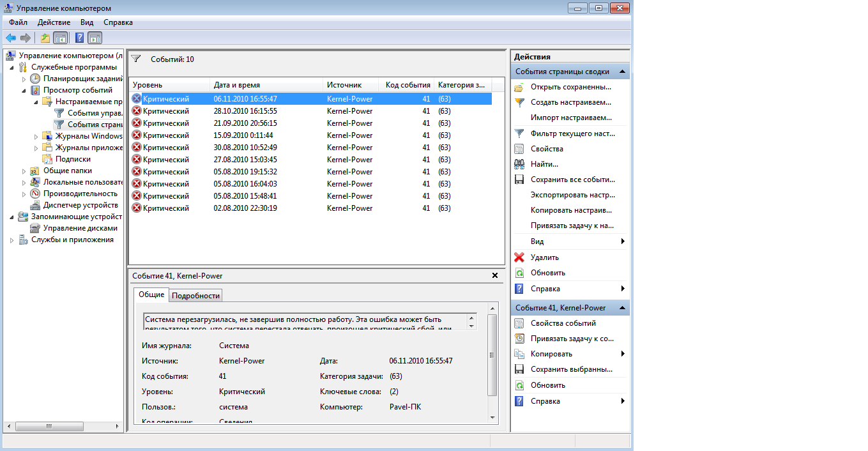The width and height of the screenshot is (868, 451).
Task: Open the Вид menu in the menu bar
Action: click(87, 22)
